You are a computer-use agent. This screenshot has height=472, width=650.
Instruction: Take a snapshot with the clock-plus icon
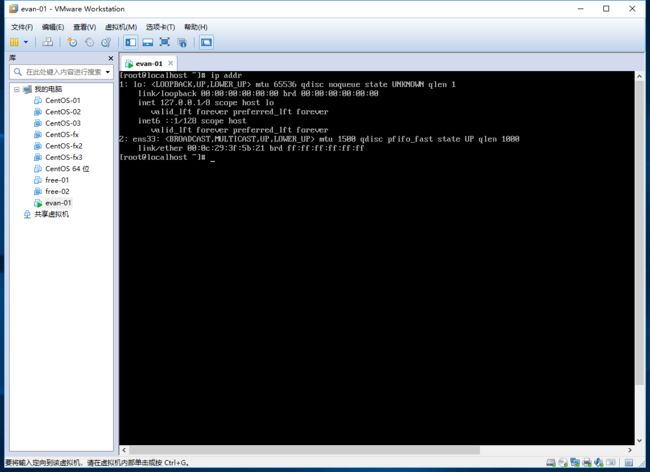coord(72,42)
